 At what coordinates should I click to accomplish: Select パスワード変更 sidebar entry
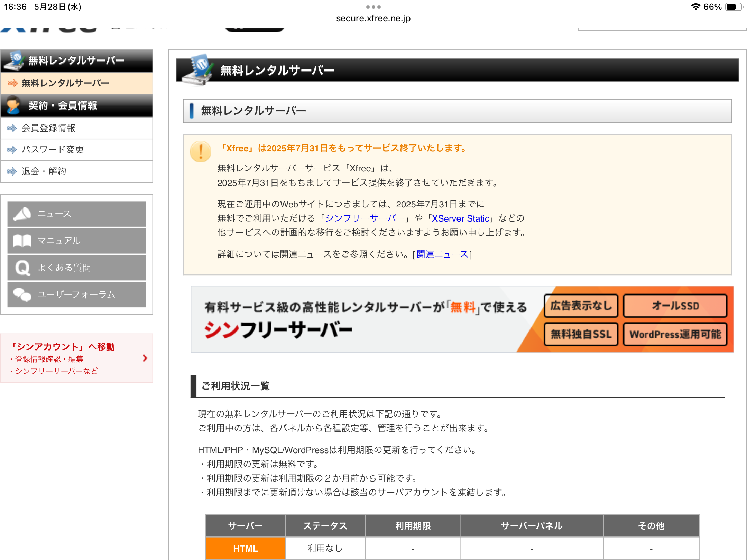(x=76, y=150)
